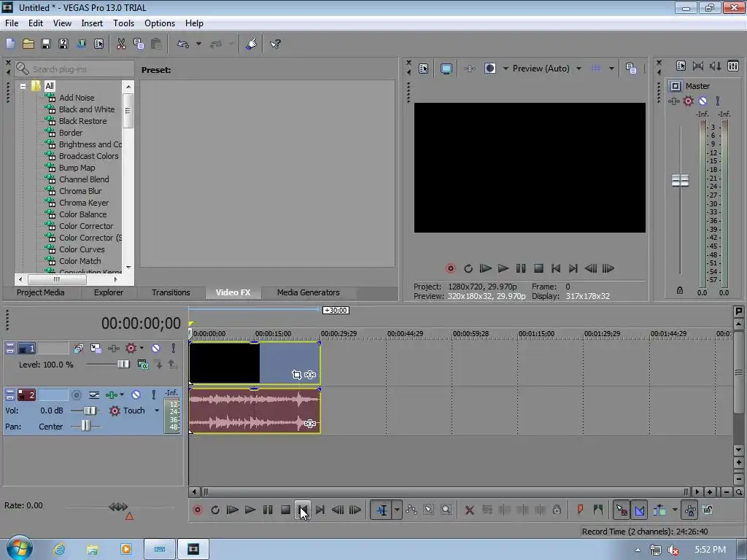Image resolution: width=747 pixels, height=560 pixels.
Task: Insert a region from the timeline toolbar
Action: coord(598,510)
